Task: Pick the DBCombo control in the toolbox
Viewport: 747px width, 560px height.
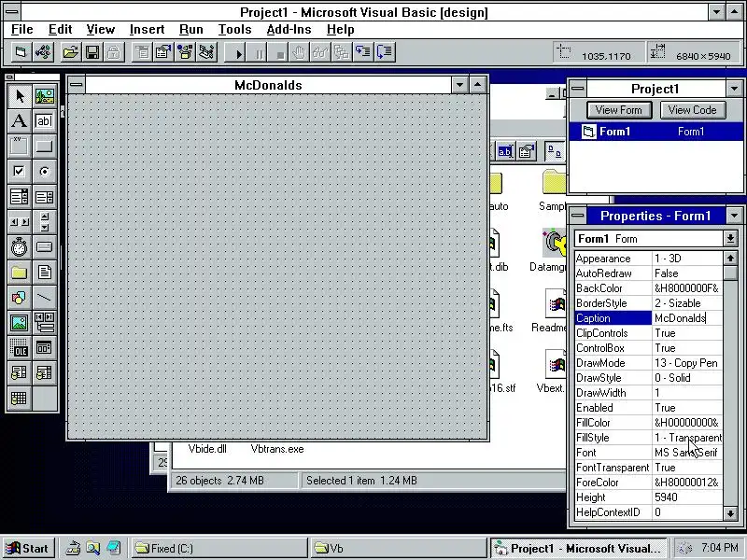Action: coord(44,373)
